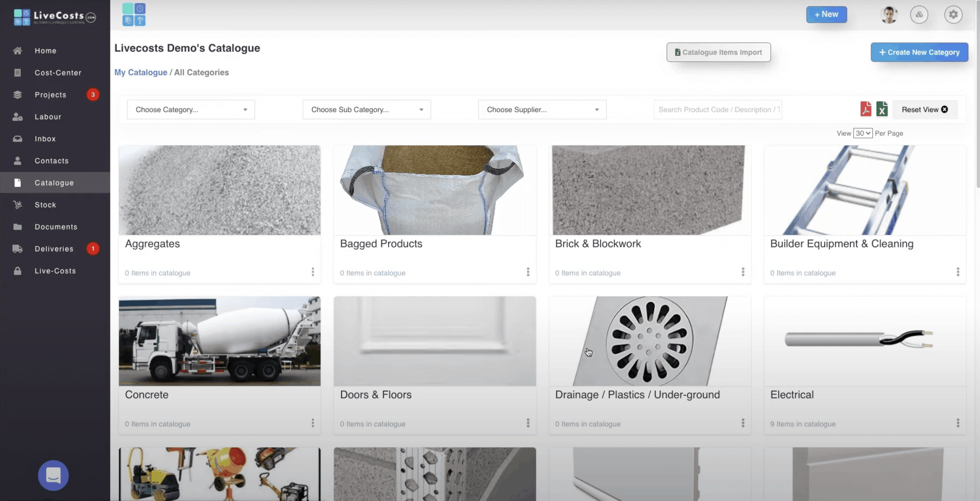Image resolution: width=980 pixels, height=501 pixels.
Task: Open the Drainage cover thumbnail
Action: coord(650,341)
